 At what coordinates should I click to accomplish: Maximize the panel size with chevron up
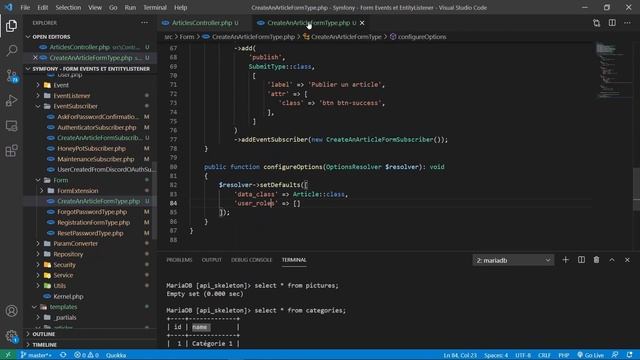612,260
